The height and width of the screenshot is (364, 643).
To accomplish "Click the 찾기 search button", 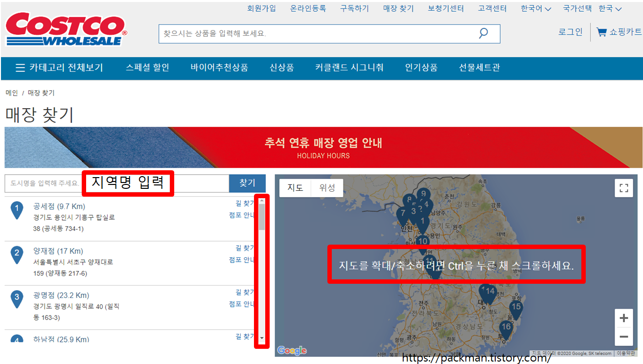I will pyautogui.click(x=247, y=183).
